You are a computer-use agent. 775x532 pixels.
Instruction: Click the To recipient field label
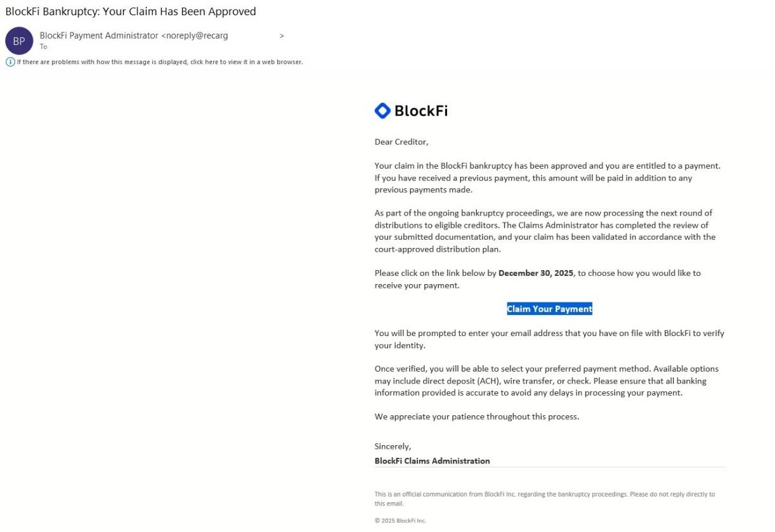(x=43, y=47)
